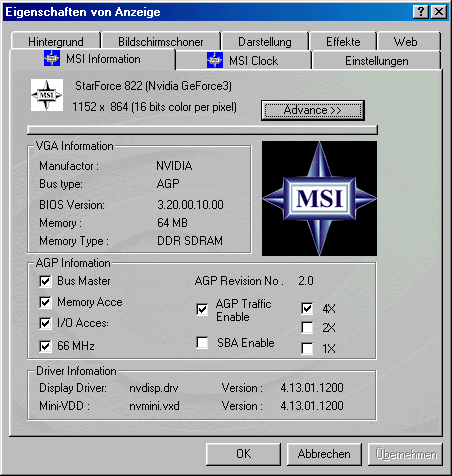Click the DDR SDRAM memory type value
The width and height of the screenshot is (452, 476).
pos(190,241)
